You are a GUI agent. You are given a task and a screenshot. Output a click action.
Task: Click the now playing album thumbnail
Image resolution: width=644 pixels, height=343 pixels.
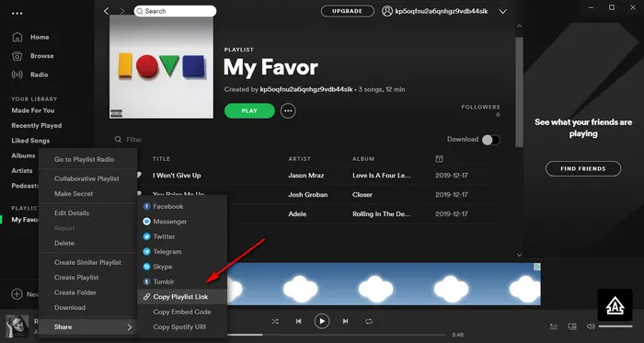(17, 326)
